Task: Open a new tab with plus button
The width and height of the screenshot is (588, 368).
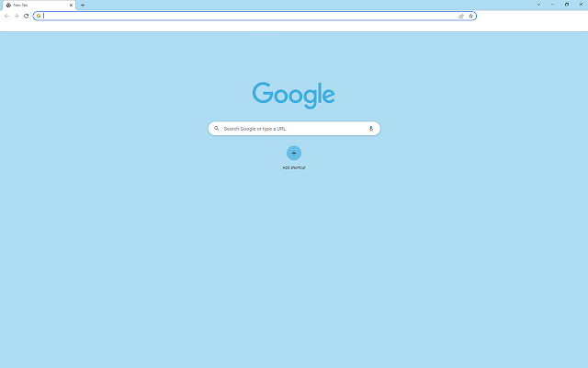Action: click(x=83, y=6)
